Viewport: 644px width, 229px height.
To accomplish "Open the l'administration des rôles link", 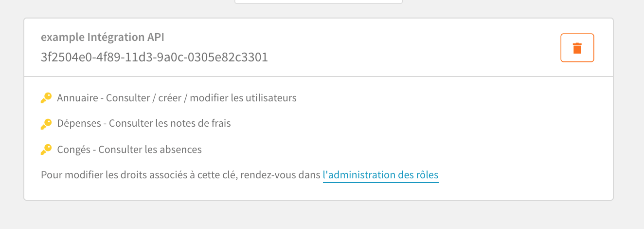I will tap(381, 175).
